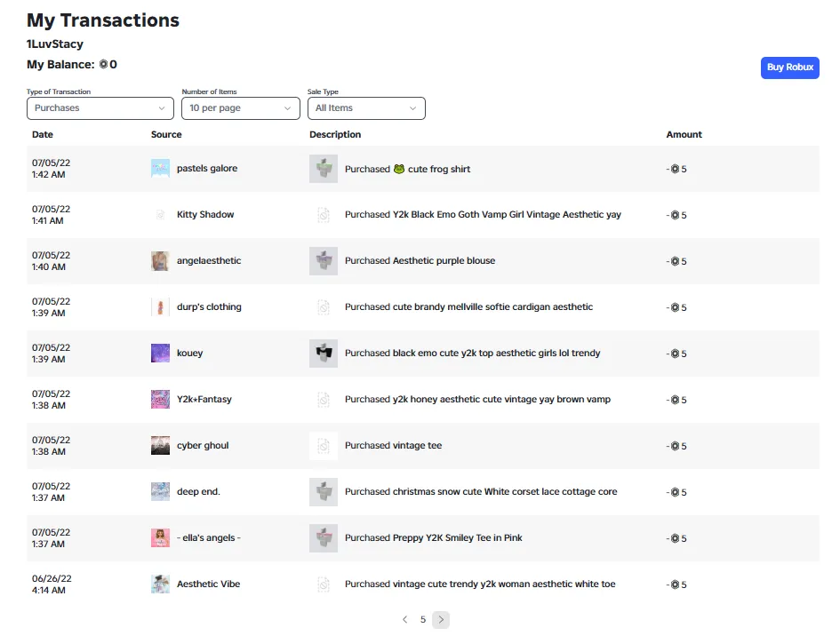Open Y2k*Fantasy source link

204,399
